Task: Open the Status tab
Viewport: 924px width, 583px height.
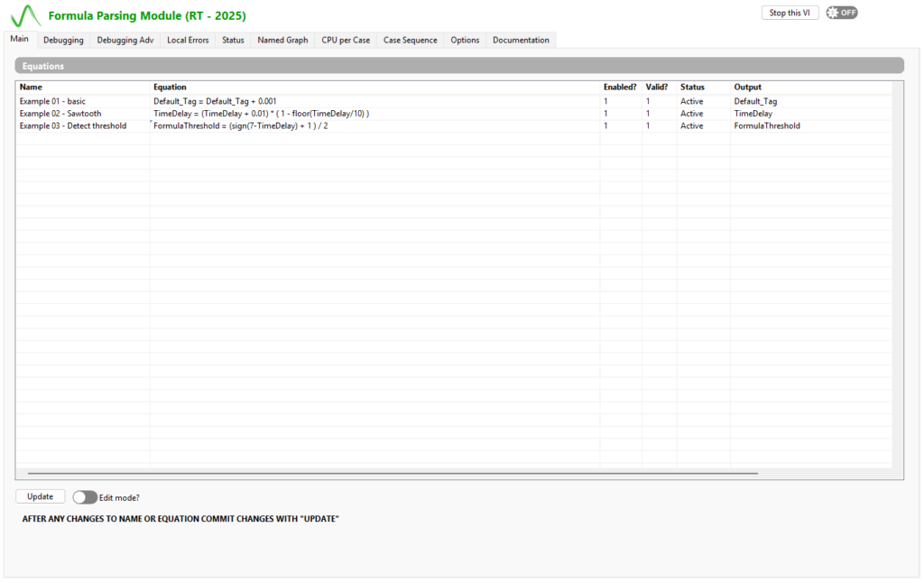Action: pos(233,40)
